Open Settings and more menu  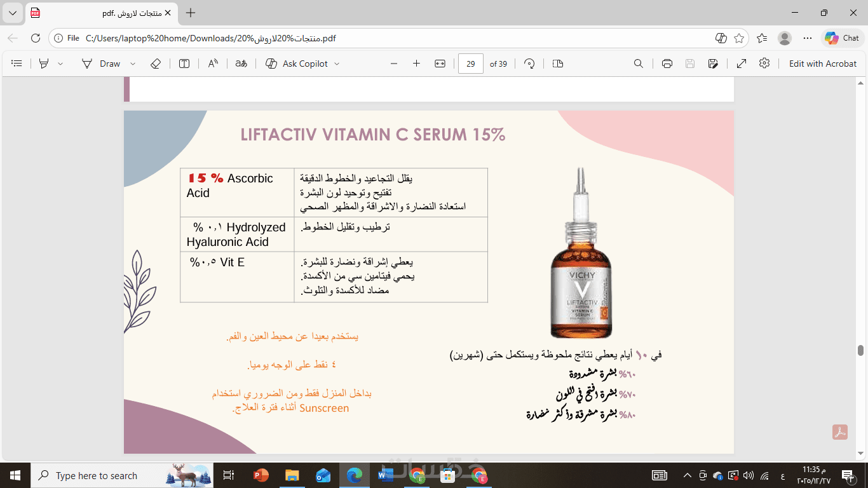[x=808, y=38]
